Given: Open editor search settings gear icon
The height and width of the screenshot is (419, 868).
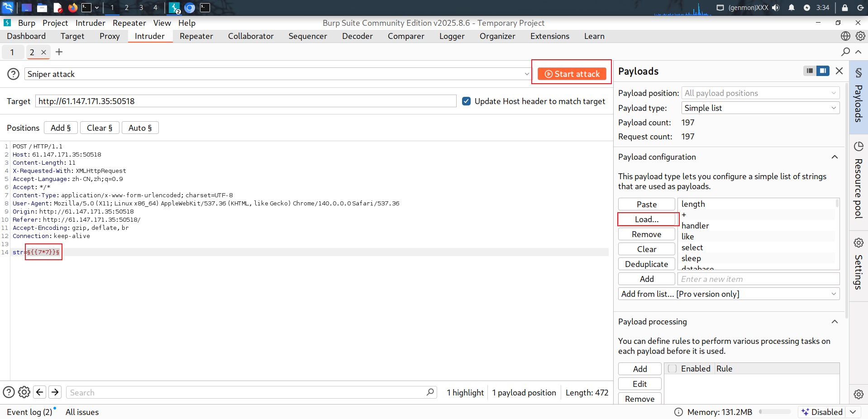Looking at the screenshot, I should click(24, 392).
